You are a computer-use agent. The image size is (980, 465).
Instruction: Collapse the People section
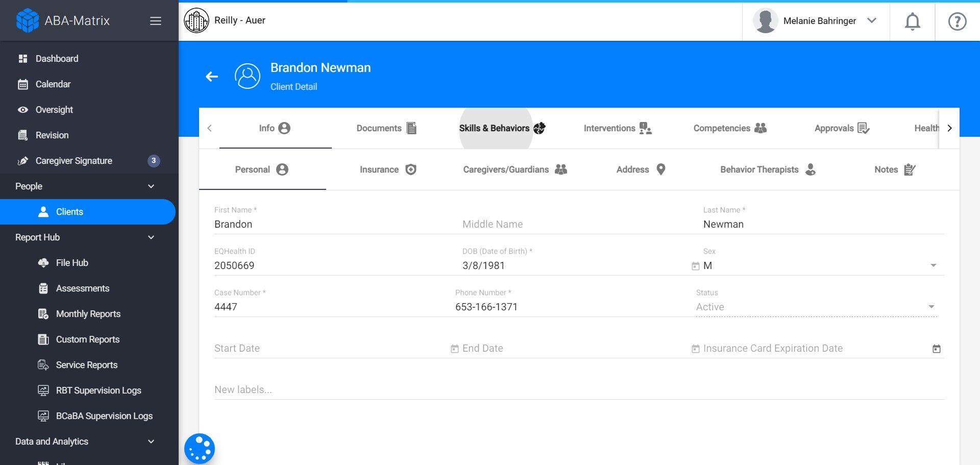coord(151,186)
